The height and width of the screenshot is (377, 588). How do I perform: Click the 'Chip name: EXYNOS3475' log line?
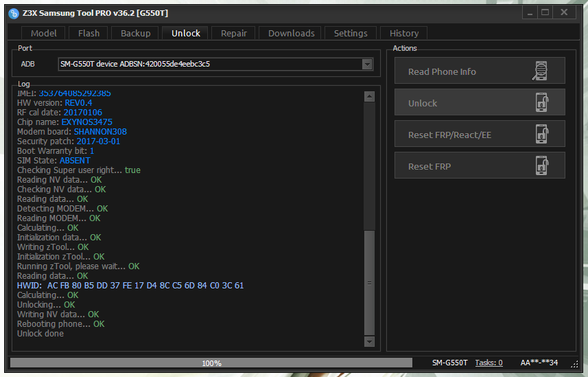click(x=64, y=122)
